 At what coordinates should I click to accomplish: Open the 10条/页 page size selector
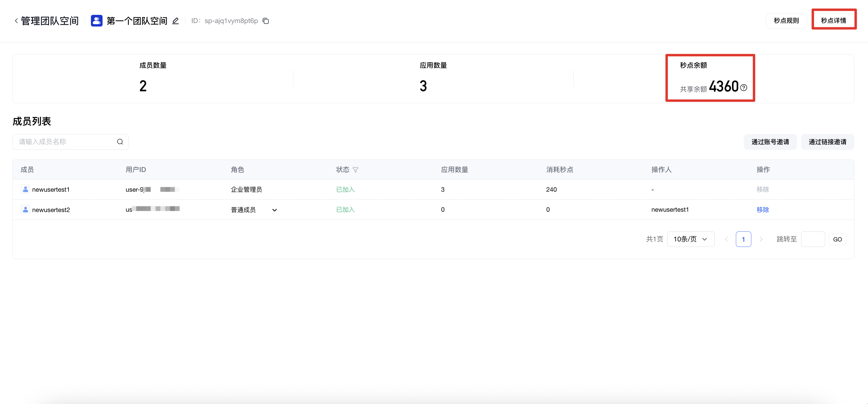(x=690, y=239)
